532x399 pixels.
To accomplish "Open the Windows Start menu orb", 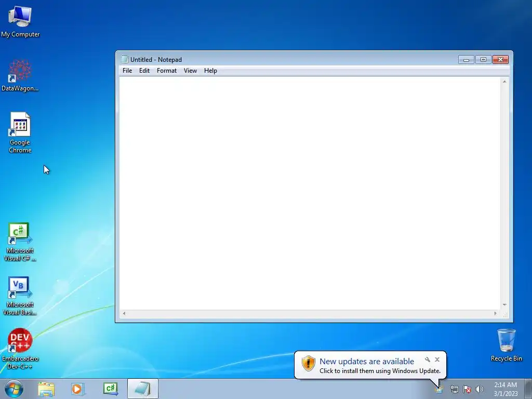I will point(14,389).
